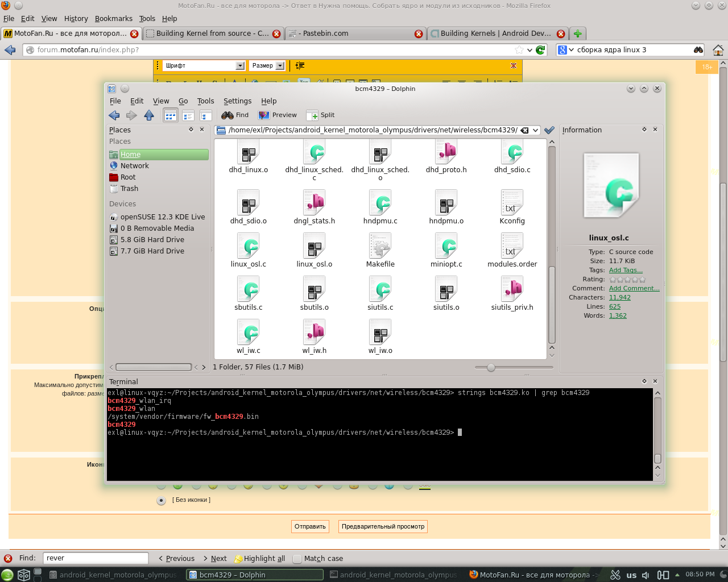728x582 pixels.
Task: Click Add Comment link in Information panel
Action: click(x=634, y=288)
